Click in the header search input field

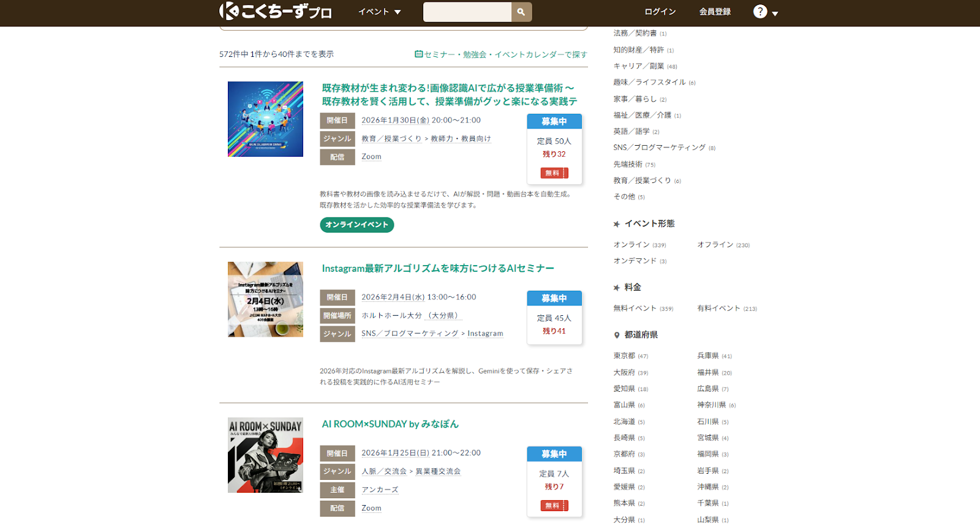tap(467, 12)
